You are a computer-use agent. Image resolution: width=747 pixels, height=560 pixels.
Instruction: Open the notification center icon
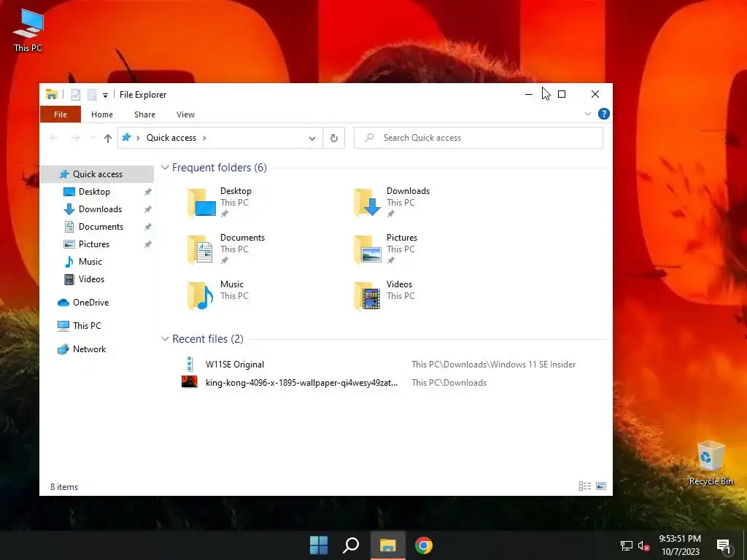(x=723, y=545)
